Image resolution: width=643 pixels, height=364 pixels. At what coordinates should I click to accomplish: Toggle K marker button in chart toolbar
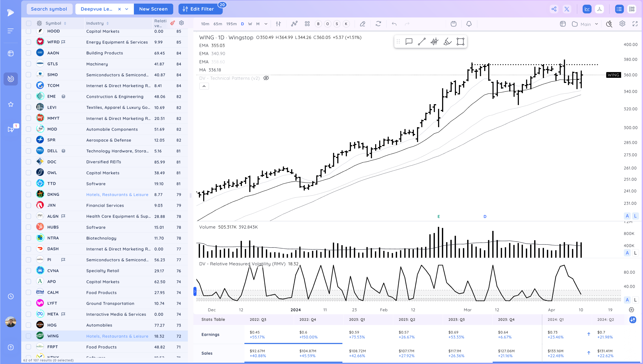tap(346, 24)
